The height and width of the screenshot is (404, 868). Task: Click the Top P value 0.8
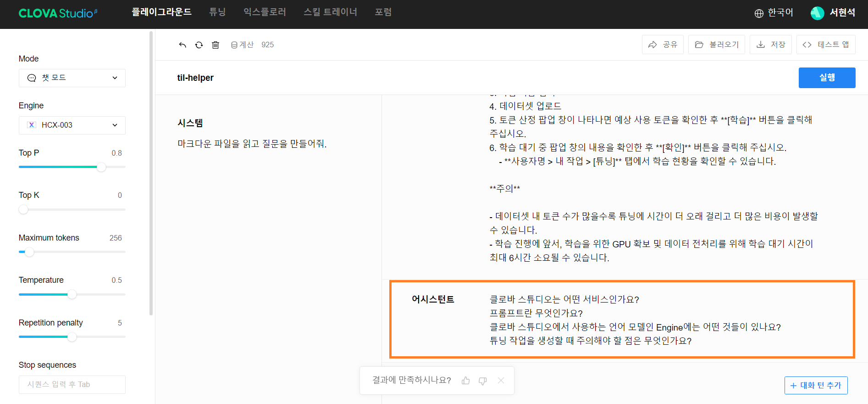pyautogui.click(x=117, y=153)
